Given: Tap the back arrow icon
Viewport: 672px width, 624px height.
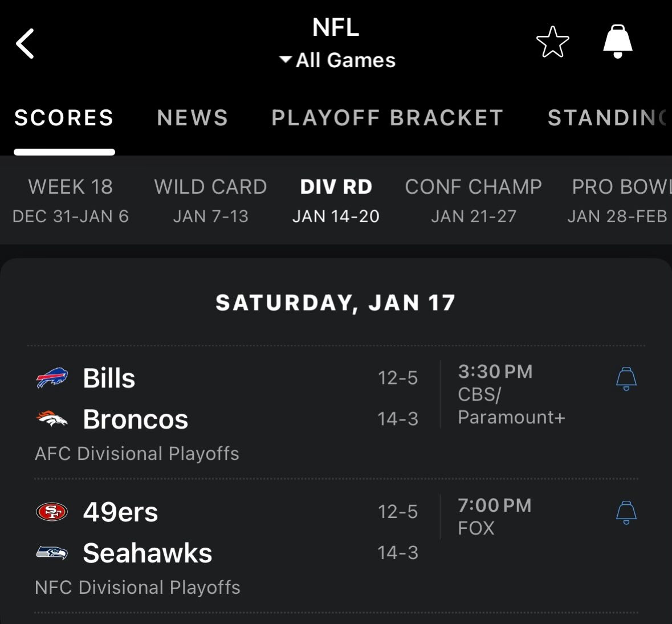Looking at the screenshot, I should pos(25,43).
